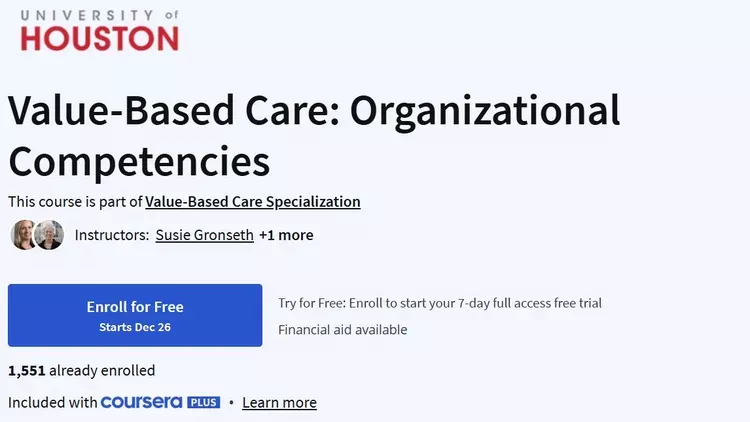Open the blonde instructor's profile photo
The width and height of the screenshot is (750, 422).
23,235
